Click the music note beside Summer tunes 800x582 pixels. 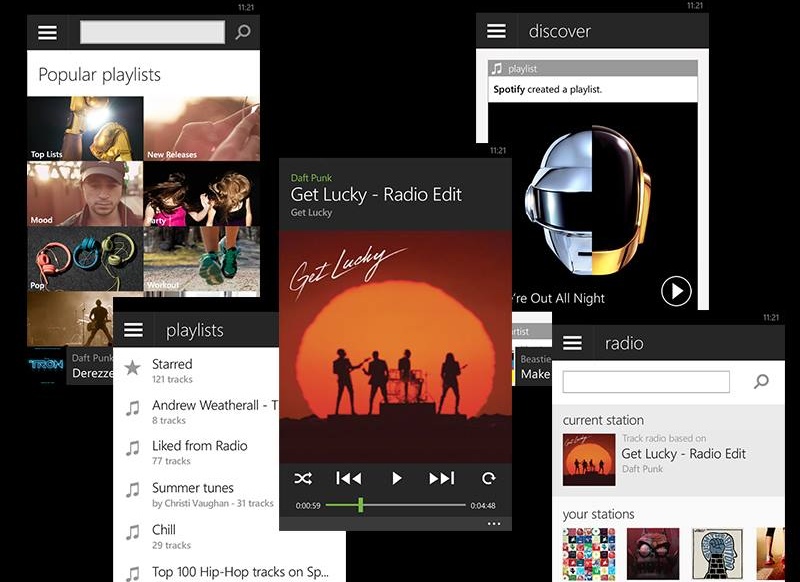coord(133,490)
